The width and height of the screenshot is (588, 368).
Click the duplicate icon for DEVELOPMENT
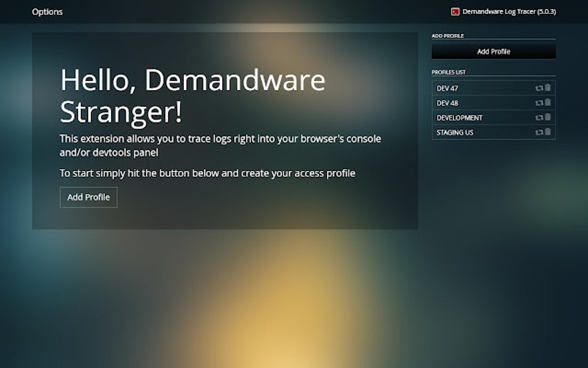(x=540, y=117)
